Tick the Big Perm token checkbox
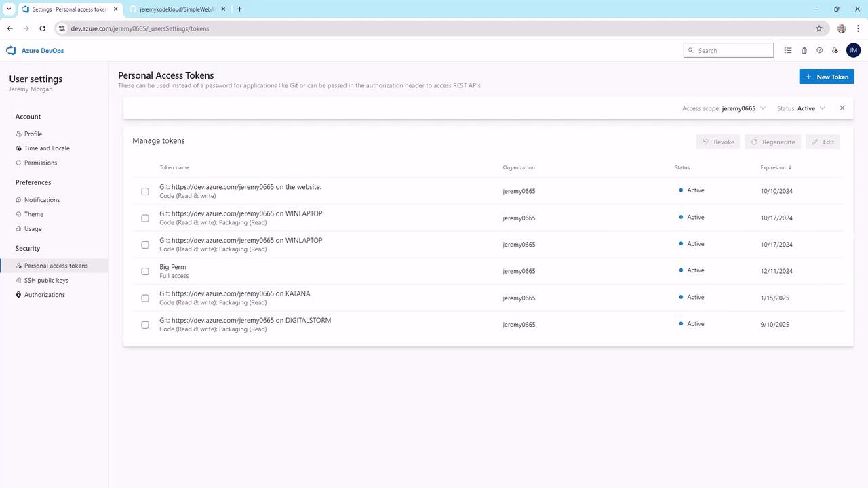 [x=145, y=271]
